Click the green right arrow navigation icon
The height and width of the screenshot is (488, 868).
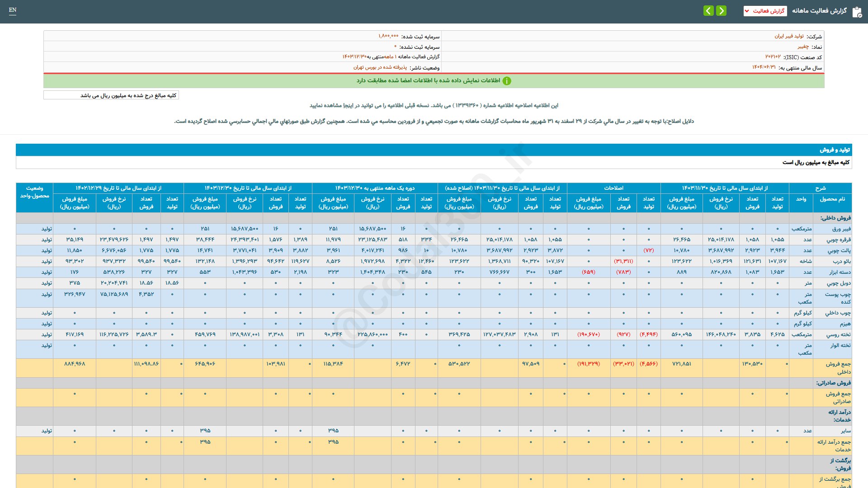point(721,10)
